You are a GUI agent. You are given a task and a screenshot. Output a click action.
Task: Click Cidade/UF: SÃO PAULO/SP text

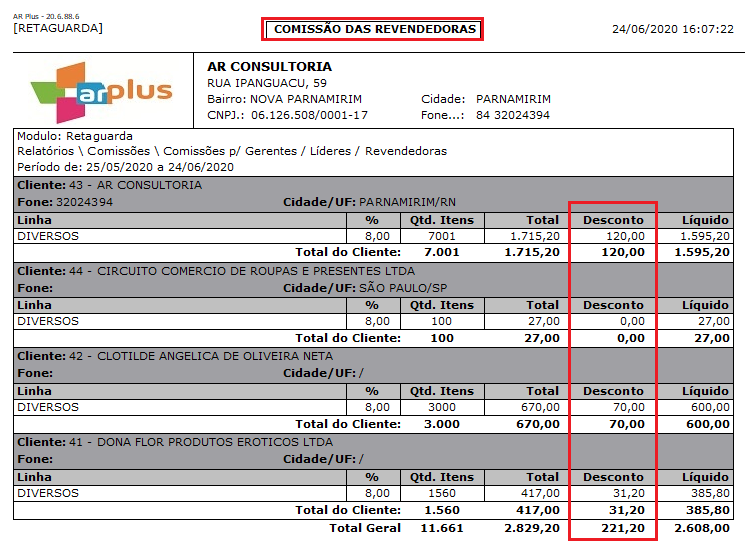click(365, 288)
